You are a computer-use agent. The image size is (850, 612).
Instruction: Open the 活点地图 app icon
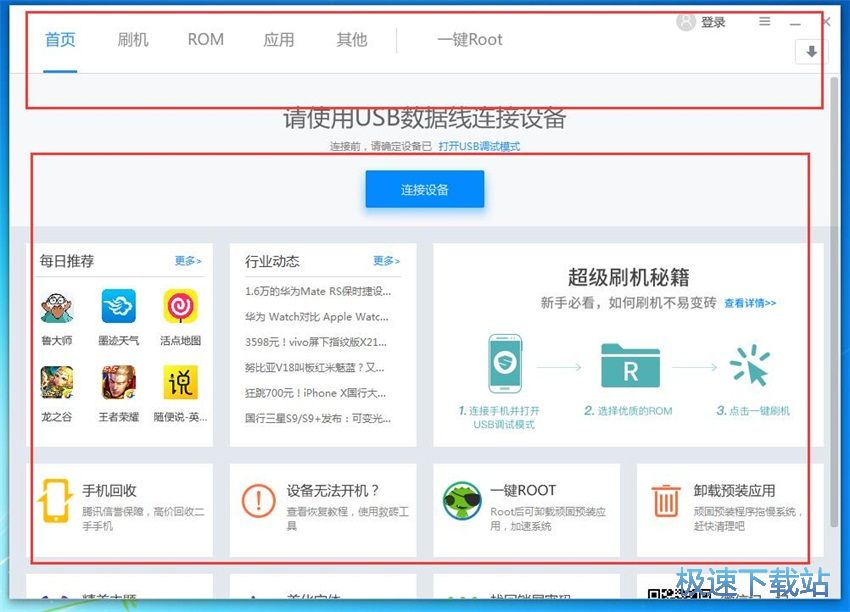click(x=181, y=306)
